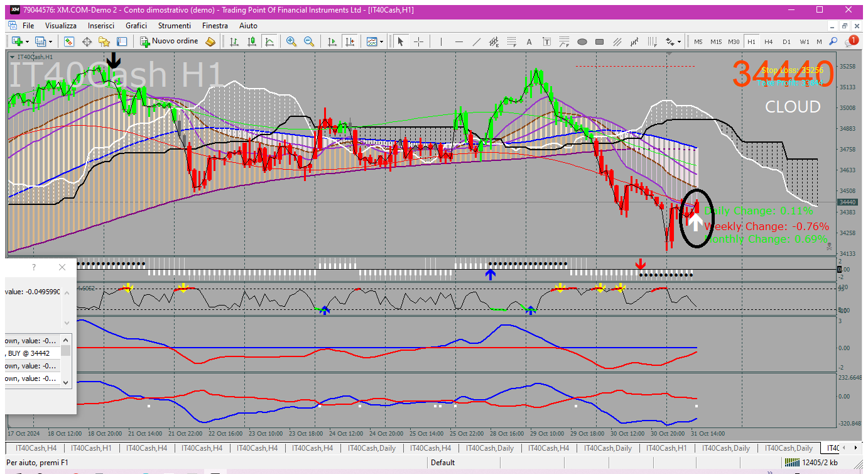Set timeframe to M30
868x474 pixels.
[734, 41]
